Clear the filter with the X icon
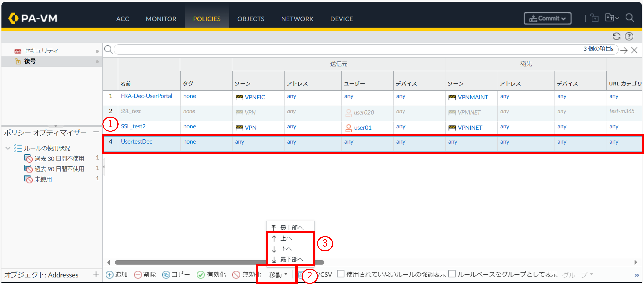The width and height of the screenshot is (644, 288). (x=634, y=50)
